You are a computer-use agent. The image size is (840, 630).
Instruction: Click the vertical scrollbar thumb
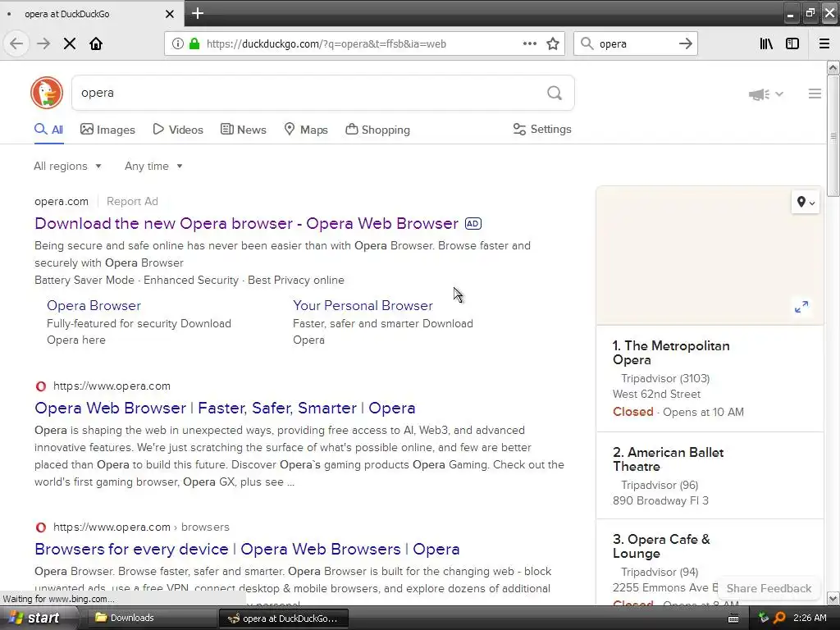point(833,135)
